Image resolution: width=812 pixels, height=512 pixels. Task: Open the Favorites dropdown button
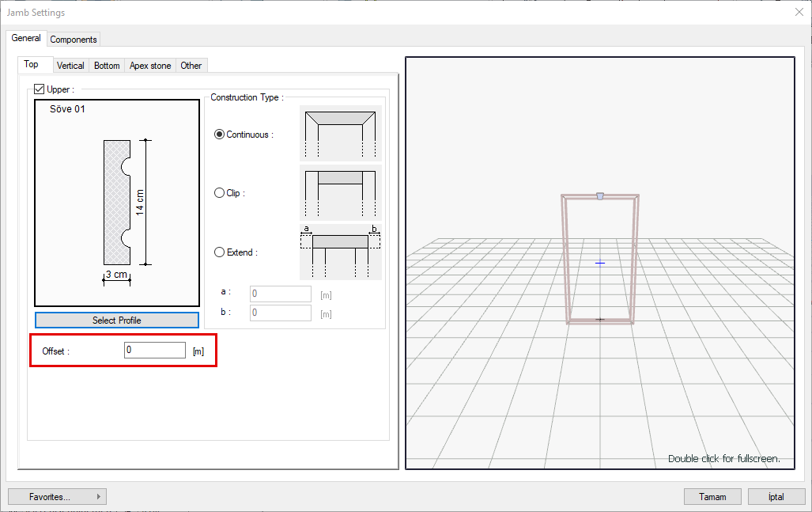point(57,497)
